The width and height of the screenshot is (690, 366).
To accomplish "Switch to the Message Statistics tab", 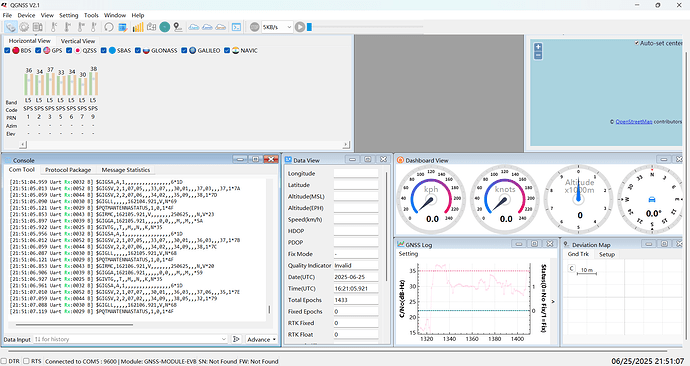I will pos(126,170).
